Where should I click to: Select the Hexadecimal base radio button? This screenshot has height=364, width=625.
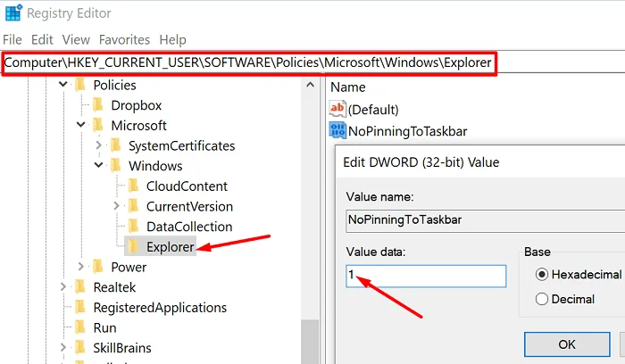[x=541, y=274]
